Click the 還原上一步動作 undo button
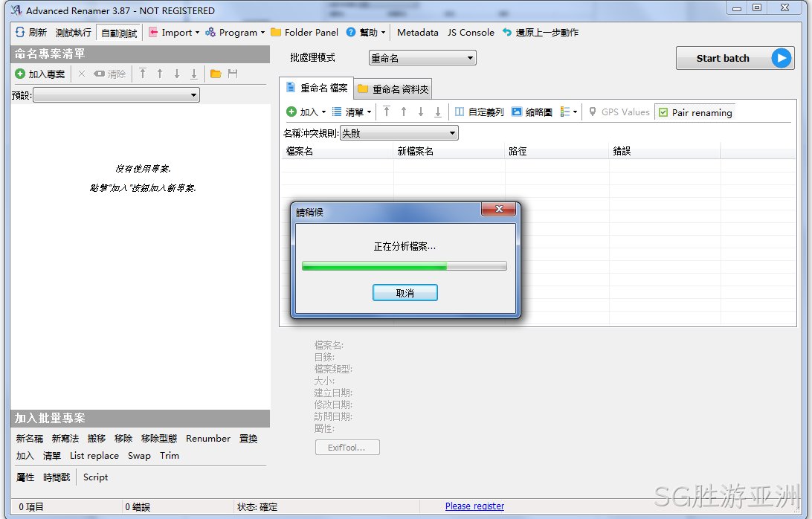The width and height of the screenshot is (812, 519). (540, 32)
